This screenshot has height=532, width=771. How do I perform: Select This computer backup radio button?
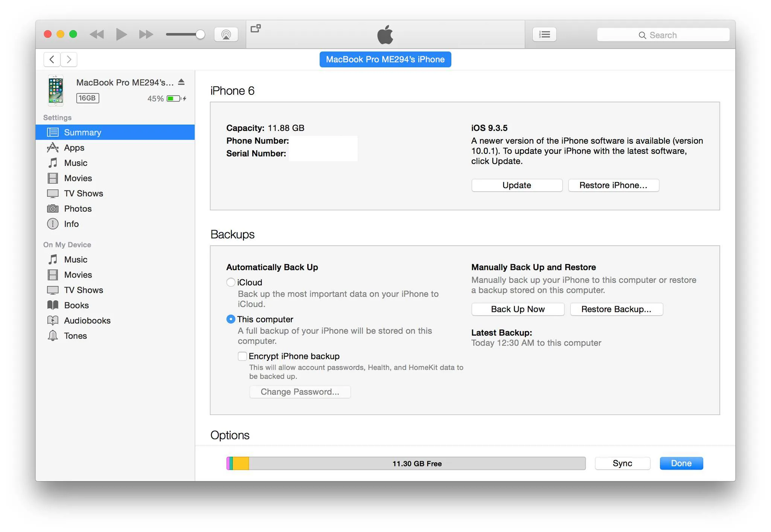[x=231, y=319]
